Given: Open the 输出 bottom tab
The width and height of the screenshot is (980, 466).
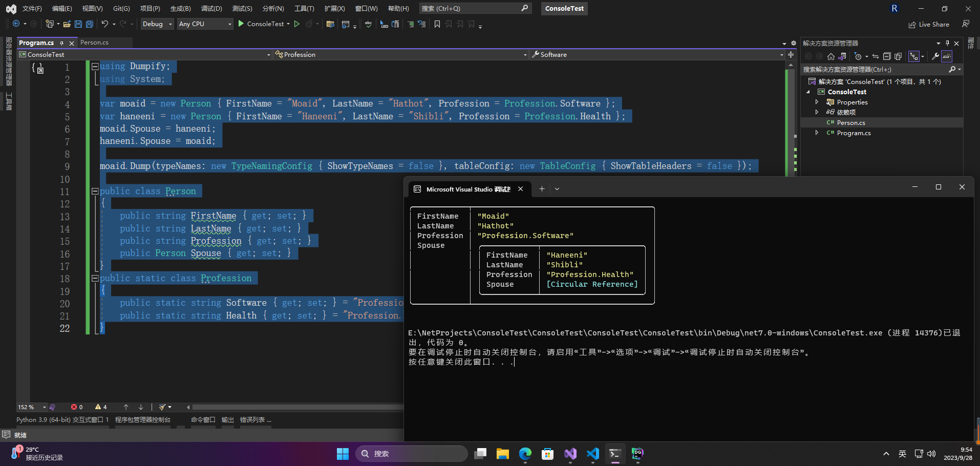Looking at the screenshot, I should pos(227,420).
